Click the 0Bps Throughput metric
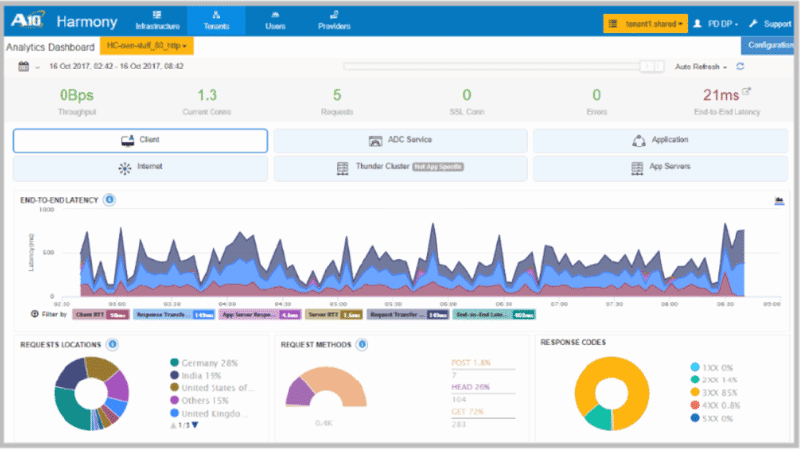The height and width of the screenshot is (449, 800). [x=77, y=102]
